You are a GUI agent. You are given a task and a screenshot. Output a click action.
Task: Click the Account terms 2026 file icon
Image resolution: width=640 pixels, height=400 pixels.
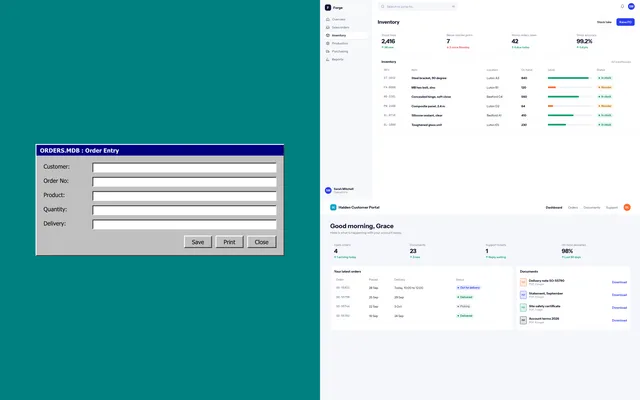pos(523,320)
